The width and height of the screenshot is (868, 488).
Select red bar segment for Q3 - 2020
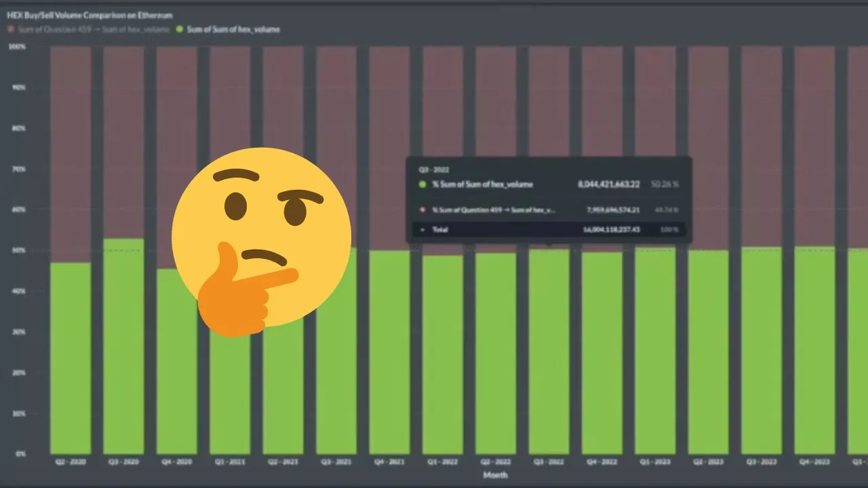point(123,142)
